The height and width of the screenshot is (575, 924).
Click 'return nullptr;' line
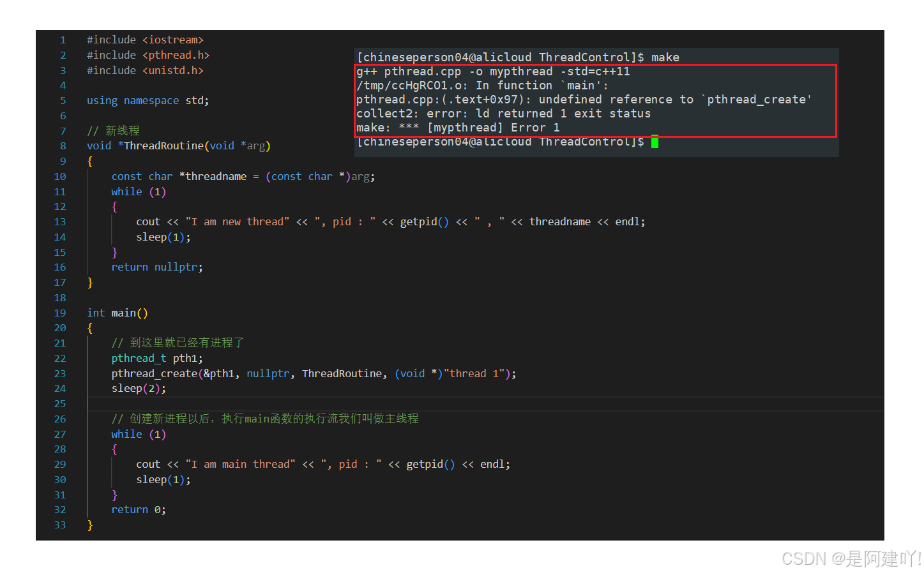157,267
